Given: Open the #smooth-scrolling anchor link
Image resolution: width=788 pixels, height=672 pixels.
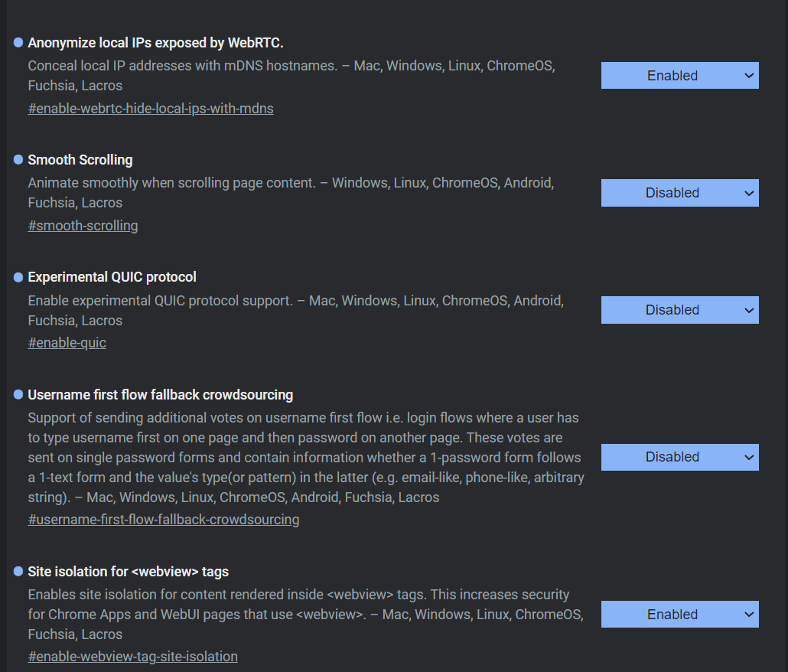Looking at the screenshot, I should click(83, 226).
